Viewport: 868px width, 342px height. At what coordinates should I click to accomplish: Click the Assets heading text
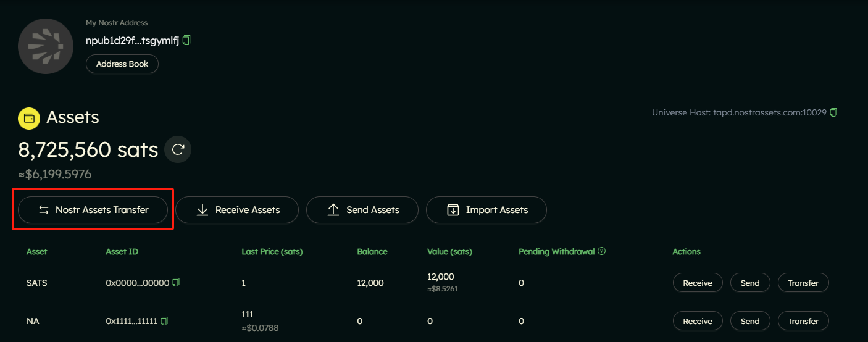[73, 117]
